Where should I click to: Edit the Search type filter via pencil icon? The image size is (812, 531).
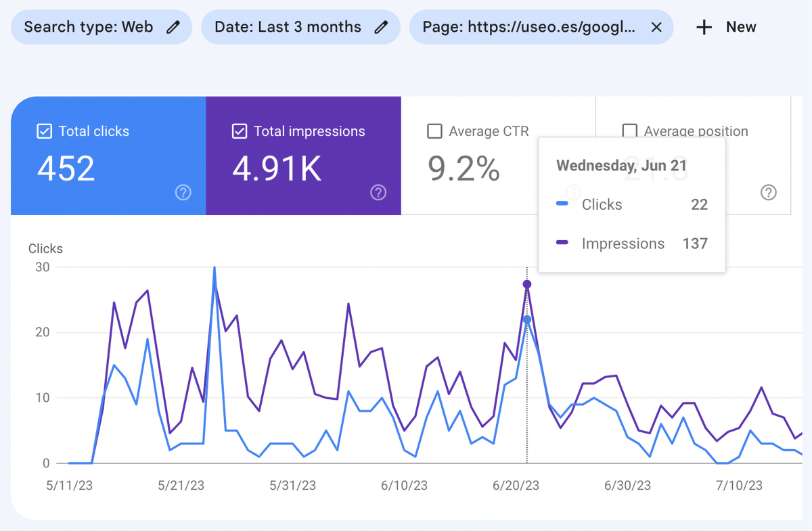(173, 26)
